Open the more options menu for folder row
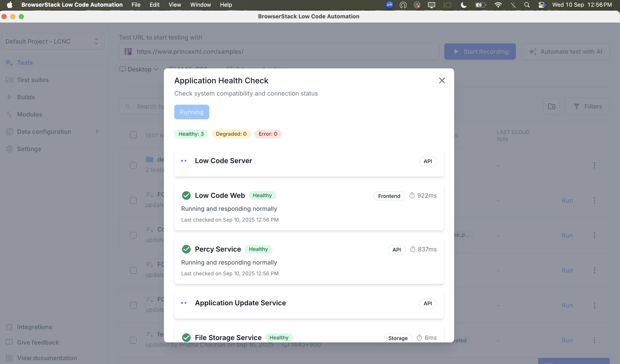The height and width of the screenshot is (364, 620). click(x=595, y=165)
